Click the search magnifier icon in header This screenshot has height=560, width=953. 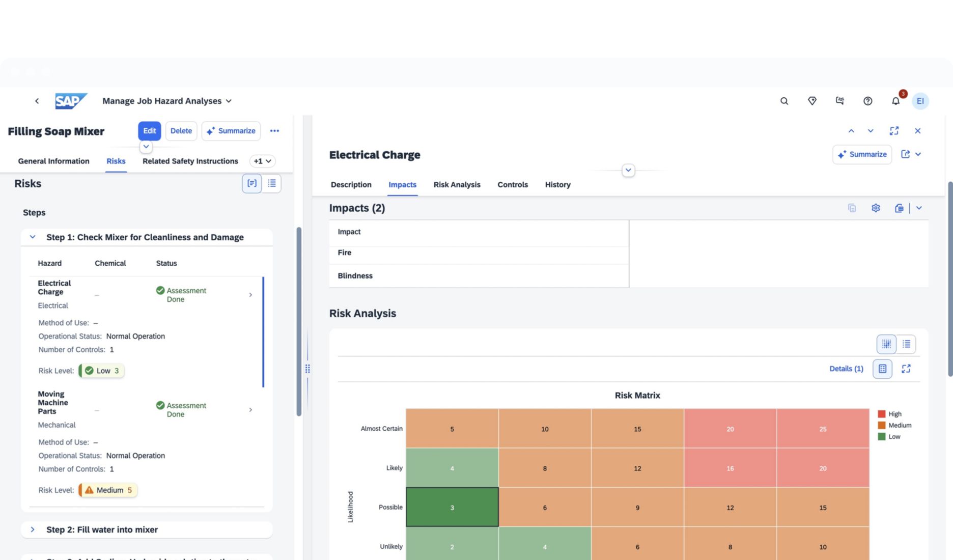tap(784, 101)
